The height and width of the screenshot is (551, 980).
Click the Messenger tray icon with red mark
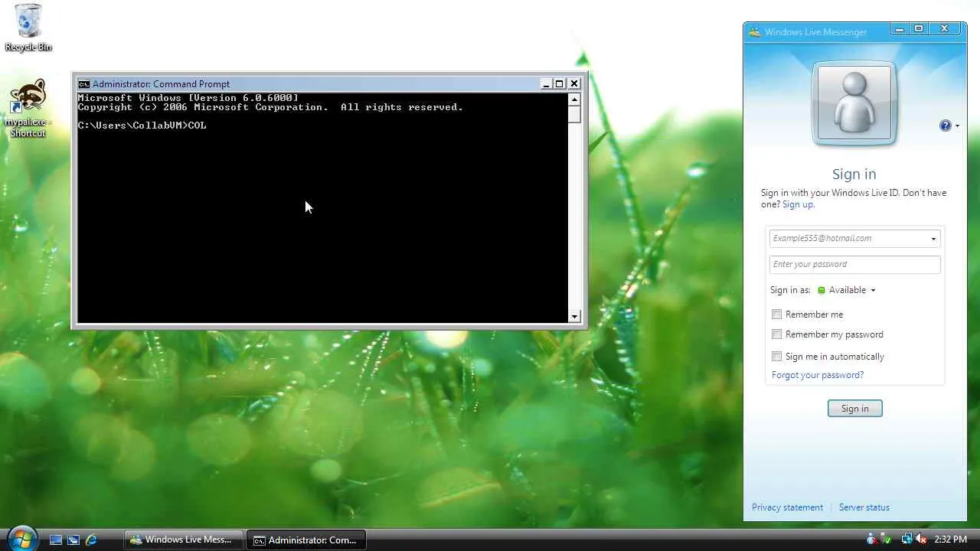873,540
